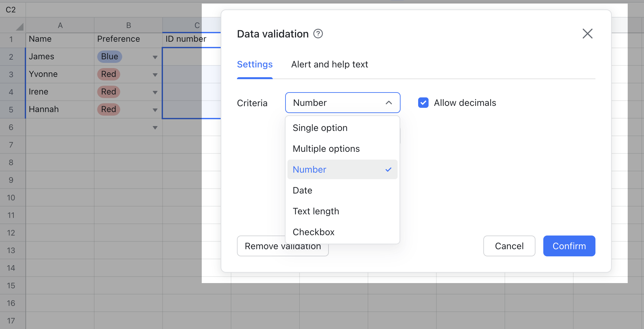Screen dimensions: 644x329
Task: Confirm the Number validation settings
Action: (x=569, y=246)
